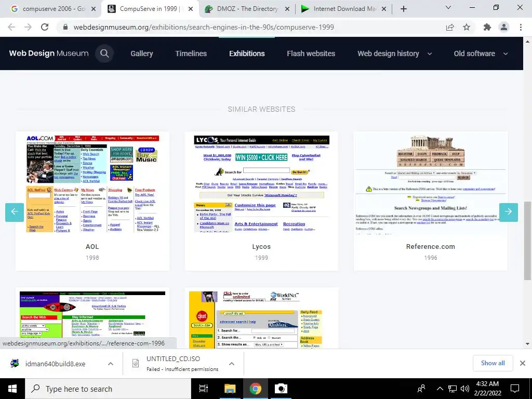The height and width of the screenshot is (399, 532).
Task: Open the Timelines menu item
Action: point(191,54)
